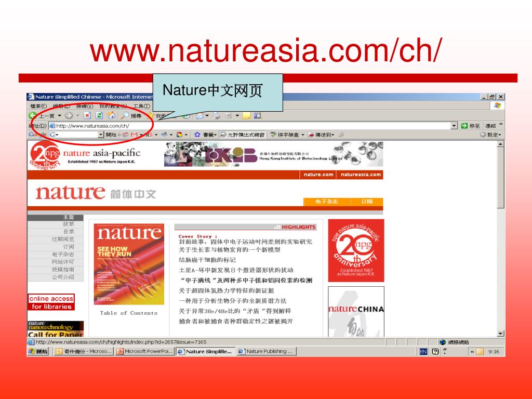Click the nature.com header link
Screen dimensions: 532x399
pos(318,175)
